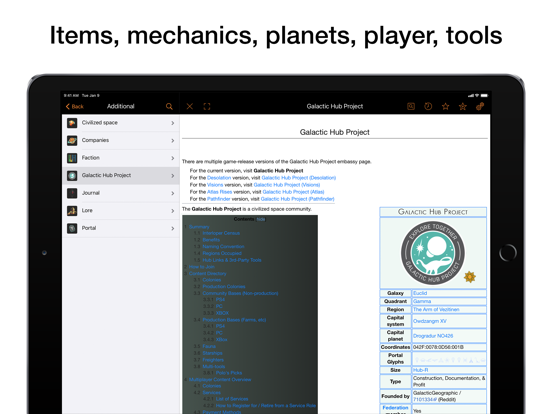Select the Lore icon
The image size is (552, 414).
point(72,211)
